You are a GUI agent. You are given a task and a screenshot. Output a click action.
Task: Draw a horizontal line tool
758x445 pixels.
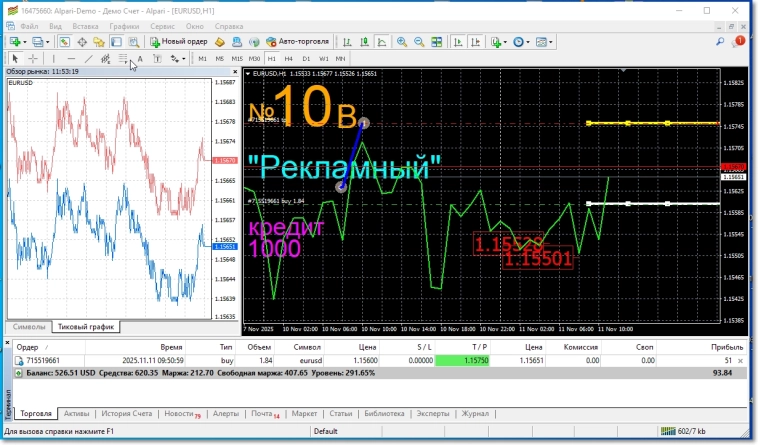pyautogui.click(x=71, y=59)
